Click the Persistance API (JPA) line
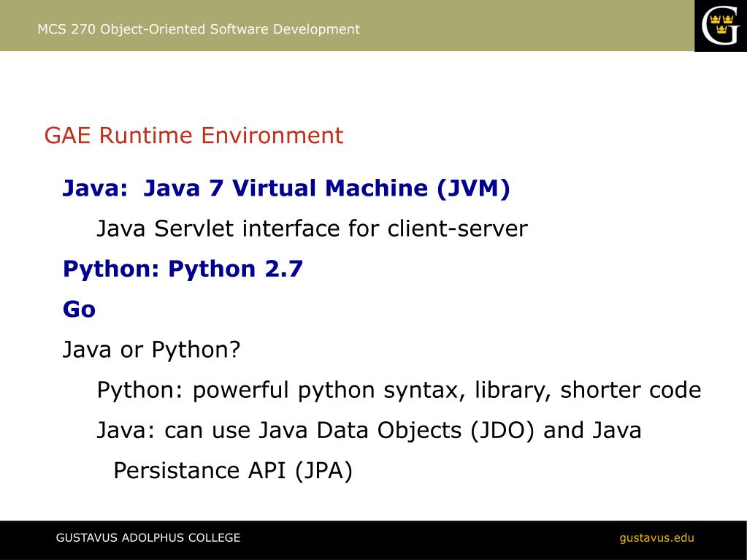The image size is (747, 560). pos(233,471)
